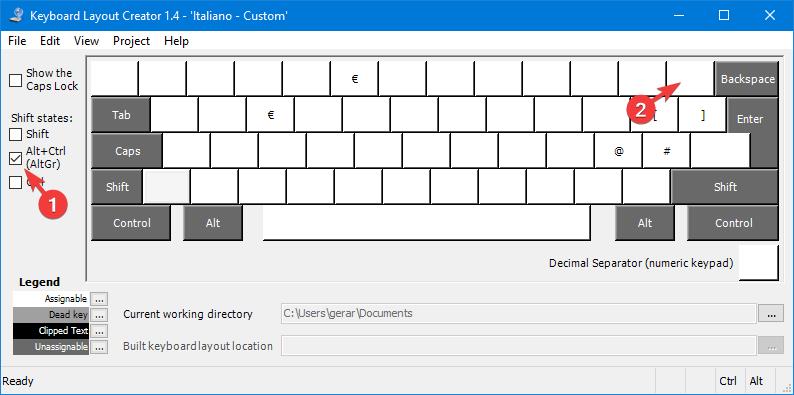Open the Project menu
The image size is (794, 395).
tap(132, 41)
